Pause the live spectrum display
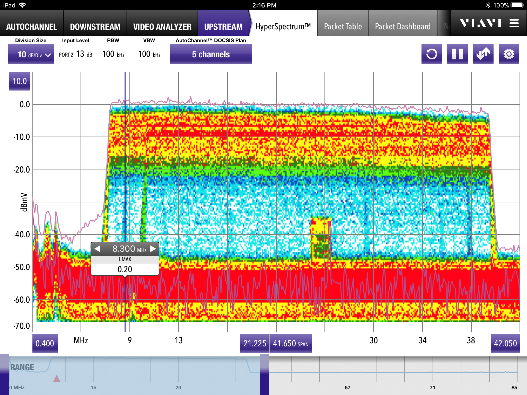The image size is (527, 395). tap(457, 54)
